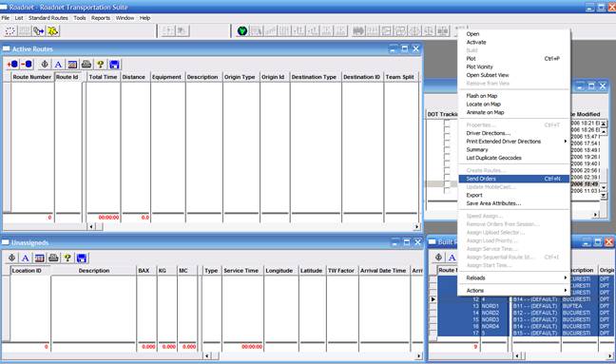Expand the Reloads submenu

(x=514, y=278)
